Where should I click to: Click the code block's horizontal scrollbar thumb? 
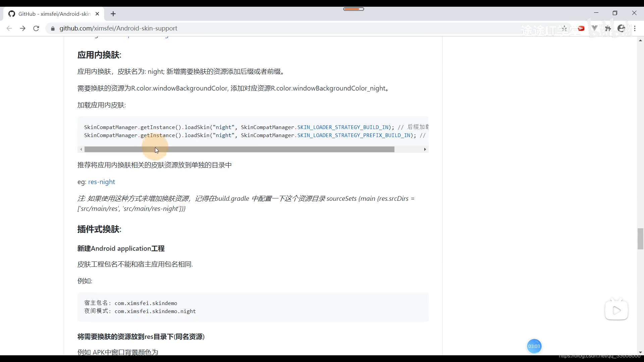[x=239, y=149]
